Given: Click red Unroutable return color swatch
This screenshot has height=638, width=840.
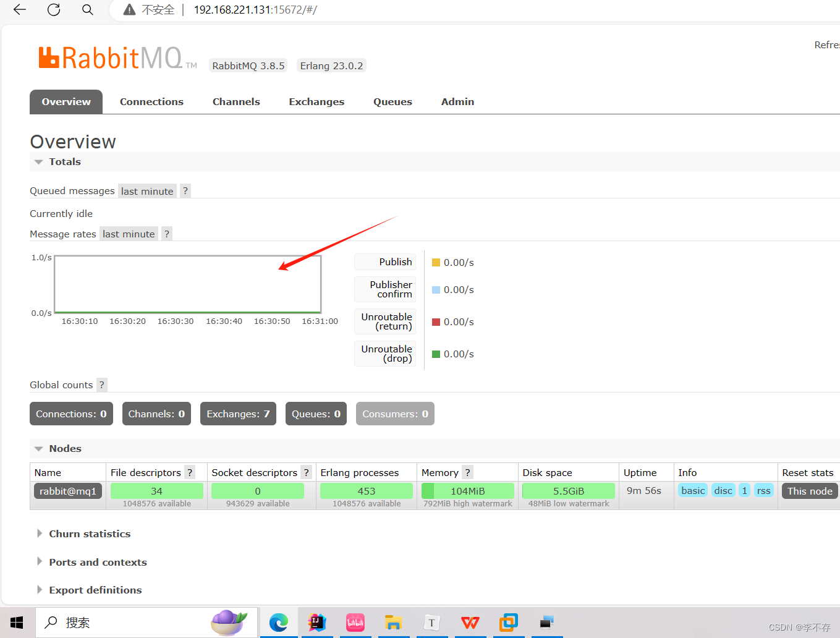Looking at the screenshot, I should [x=436, y=321].
